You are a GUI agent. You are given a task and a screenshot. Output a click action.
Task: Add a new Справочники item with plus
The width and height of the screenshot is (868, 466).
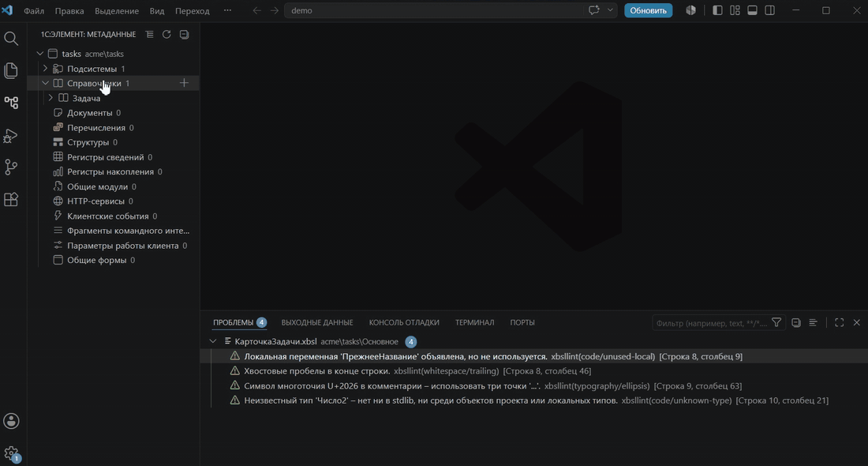(x=185, y=83)
